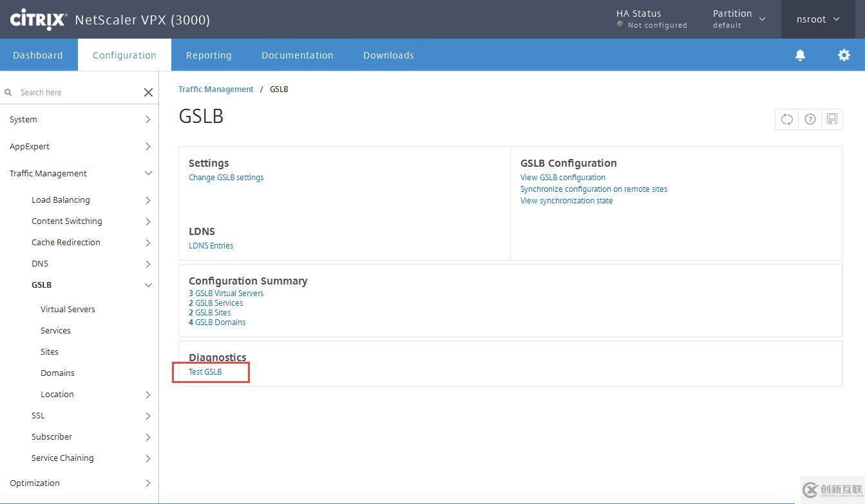Open 2 GSLB Sites link
Image resolution: width=865 pixels, height=504 pixels.
tap(209, 313)
